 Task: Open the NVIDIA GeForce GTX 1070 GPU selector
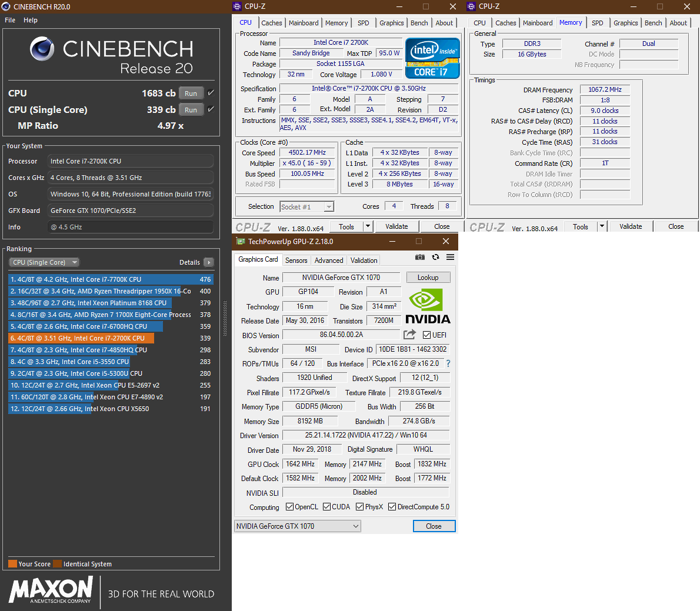click(297, 526)
